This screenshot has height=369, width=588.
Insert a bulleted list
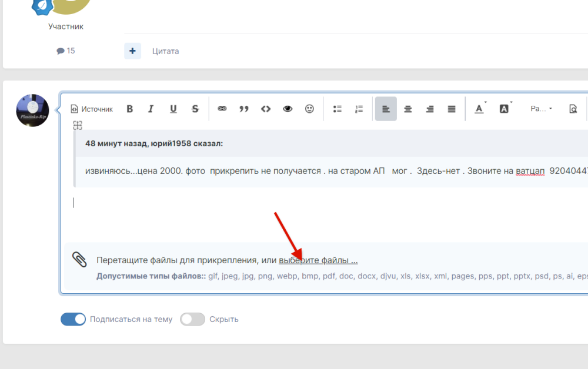338,109
